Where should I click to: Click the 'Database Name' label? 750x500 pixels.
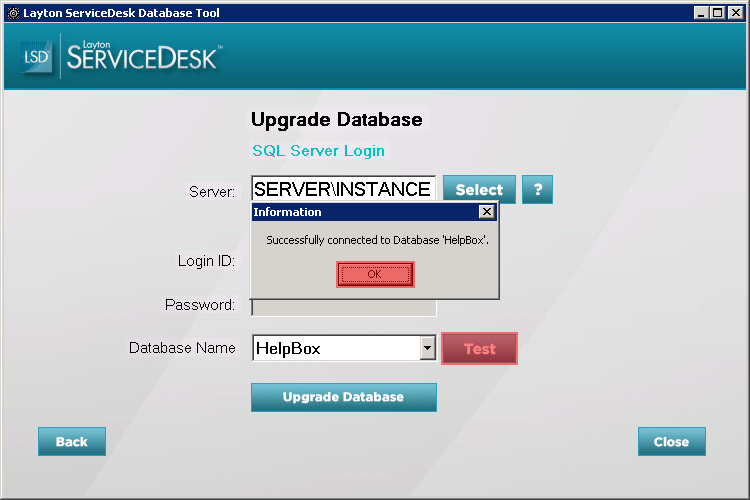(182, 348)
